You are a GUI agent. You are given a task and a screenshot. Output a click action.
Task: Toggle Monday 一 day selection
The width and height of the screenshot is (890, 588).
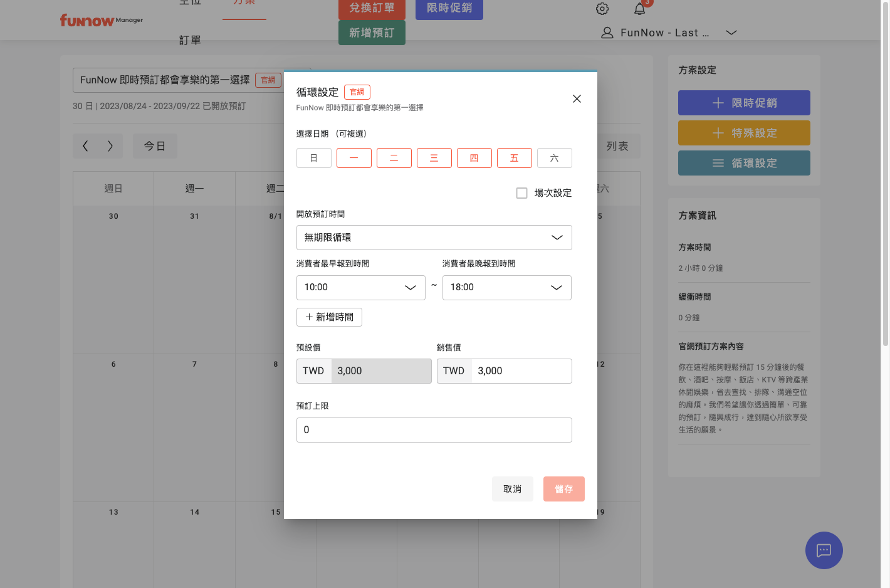(354, 158)
